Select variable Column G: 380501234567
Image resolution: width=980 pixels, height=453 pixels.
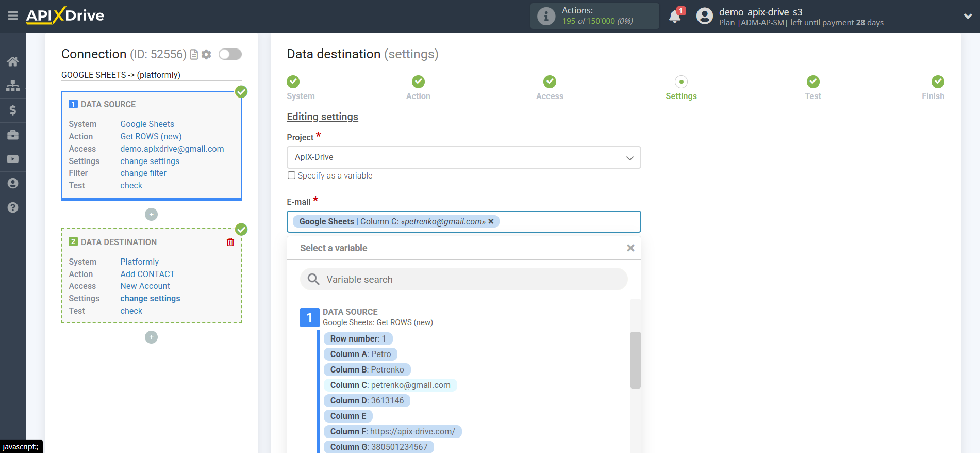379,447
